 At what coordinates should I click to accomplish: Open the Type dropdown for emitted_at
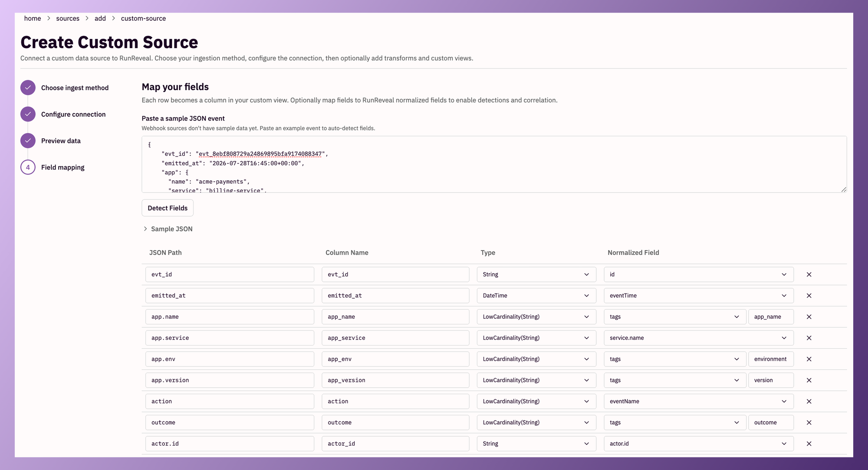[x=536, y=296]
